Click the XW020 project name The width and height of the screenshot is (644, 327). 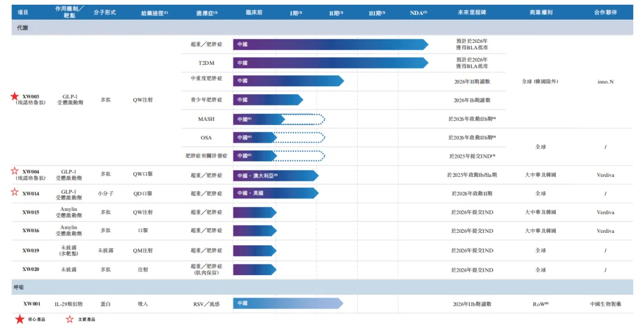click(x=31, y=270)
